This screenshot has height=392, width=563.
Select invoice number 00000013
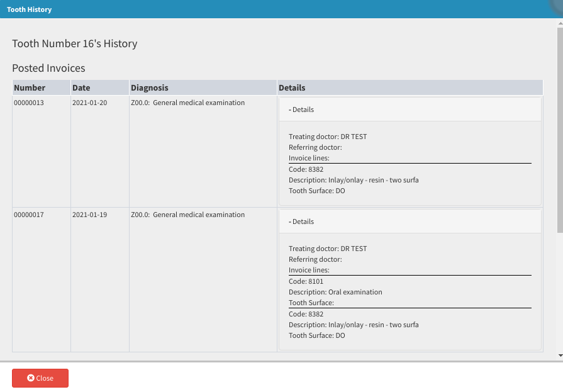click(x=29, y=103)
